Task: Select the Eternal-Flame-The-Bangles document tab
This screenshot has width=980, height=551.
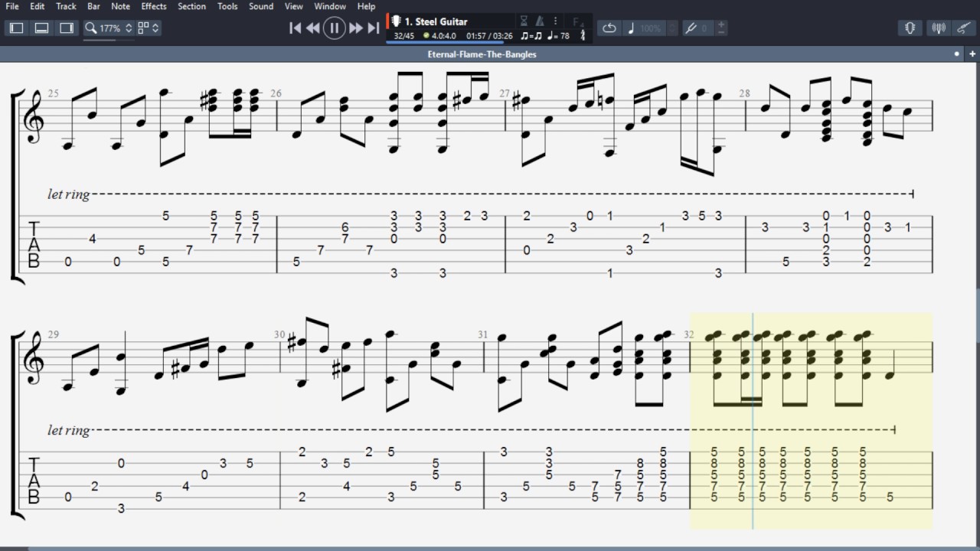Action: click(x=482, y=54)
